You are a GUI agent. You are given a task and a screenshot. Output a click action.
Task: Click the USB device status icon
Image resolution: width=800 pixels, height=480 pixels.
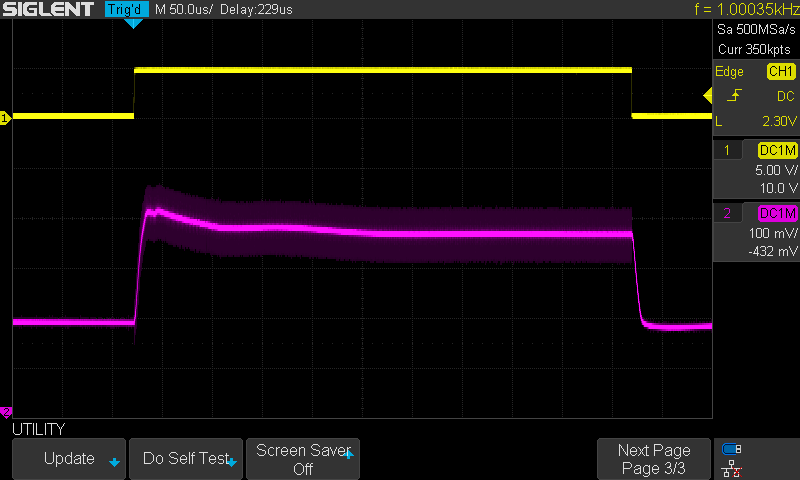coord(732,449)
